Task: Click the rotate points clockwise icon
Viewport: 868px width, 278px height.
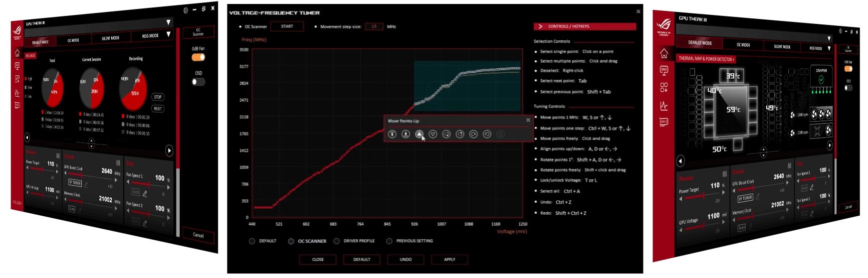Action: click(x=473, y=134)
